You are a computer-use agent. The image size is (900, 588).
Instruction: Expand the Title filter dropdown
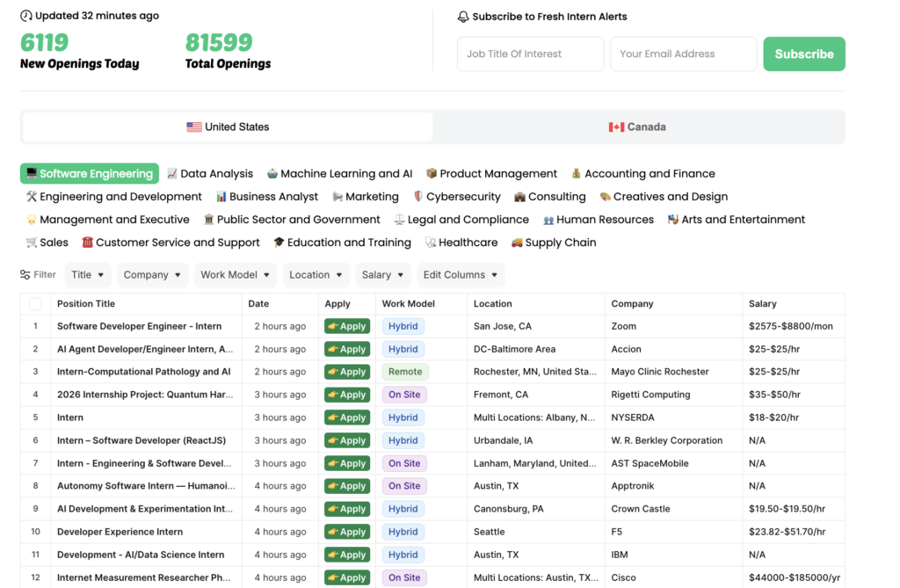pyautogui.click(x=88, y=275)
